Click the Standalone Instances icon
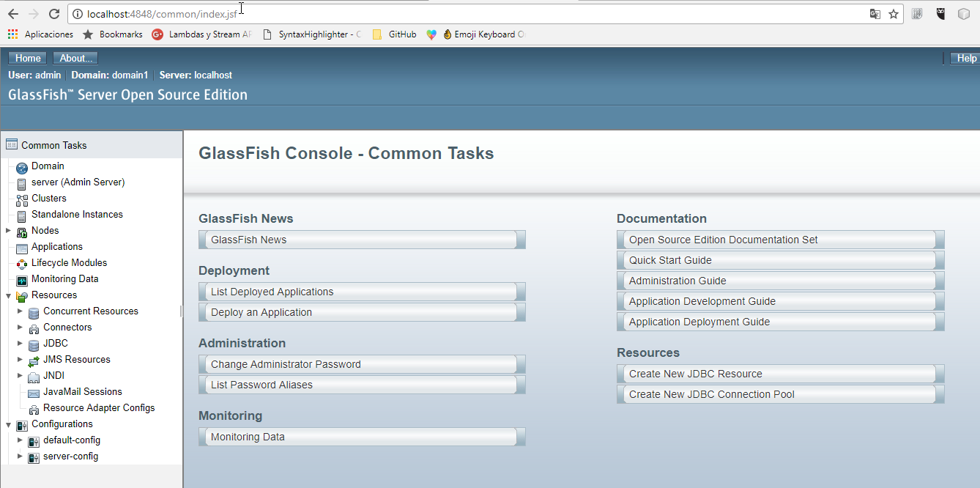This screenshot has height=488, width=980. pyautogui.click(x=21, y=214)
